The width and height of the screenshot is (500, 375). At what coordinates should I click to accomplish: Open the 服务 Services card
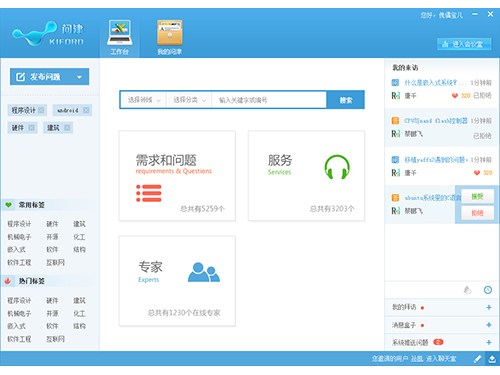[306, 176]
